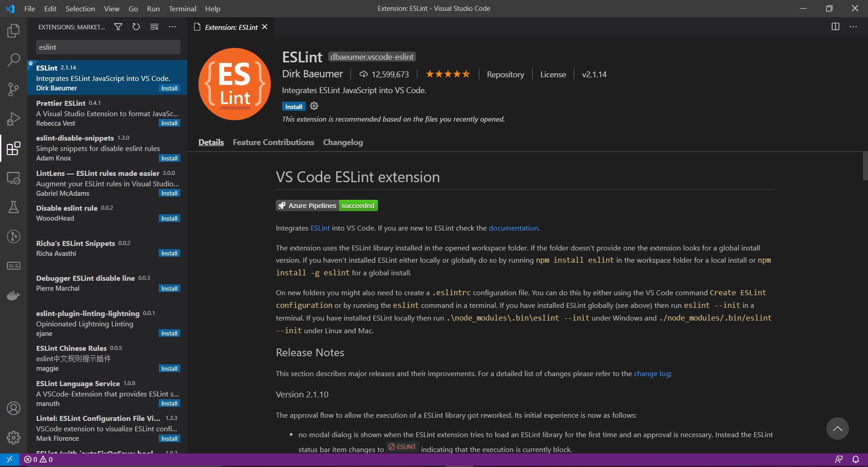Open Source Control view
Viewport: 868px width, 467px height.
[x=14, y=89]
